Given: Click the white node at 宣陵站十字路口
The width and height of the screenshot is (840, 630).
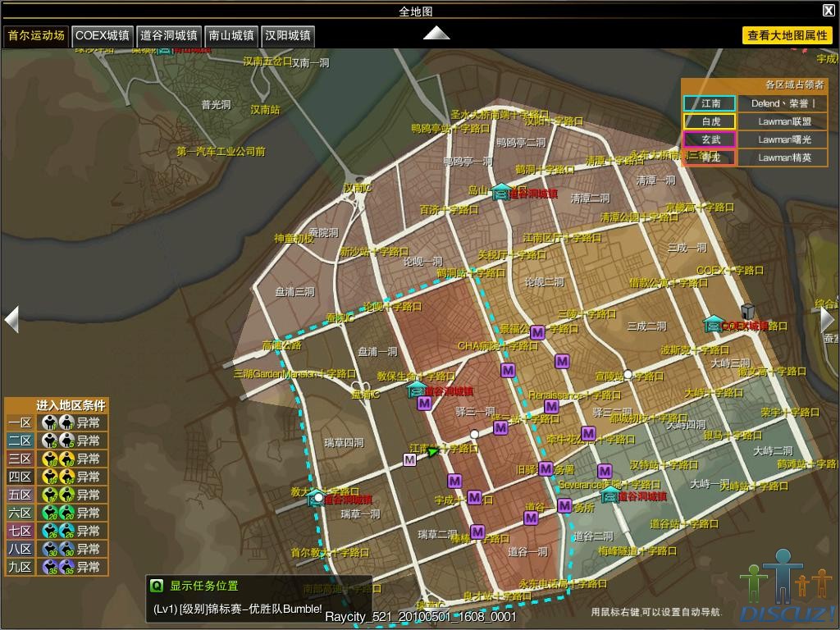Looking at the screenshot, I should tap(628, 374).
